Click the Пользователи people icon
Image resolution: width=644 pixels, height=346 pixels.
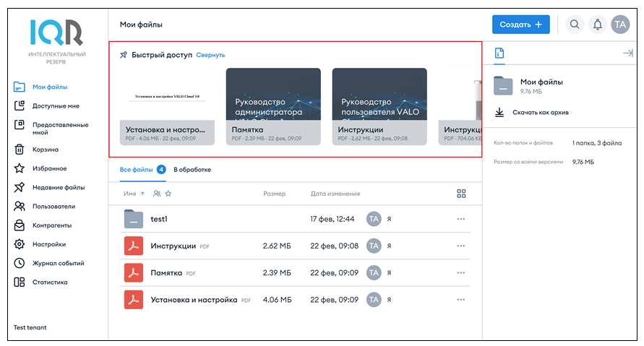20,206
